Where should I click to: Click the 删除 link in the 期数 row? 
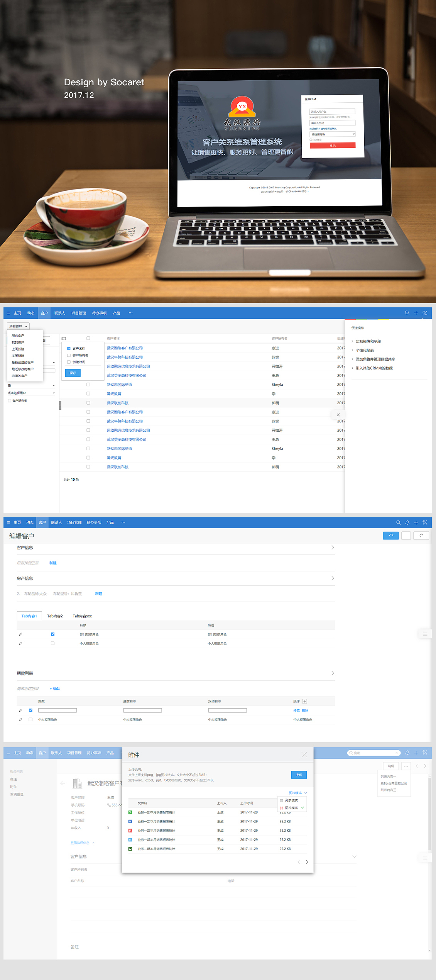pos(305,710)
